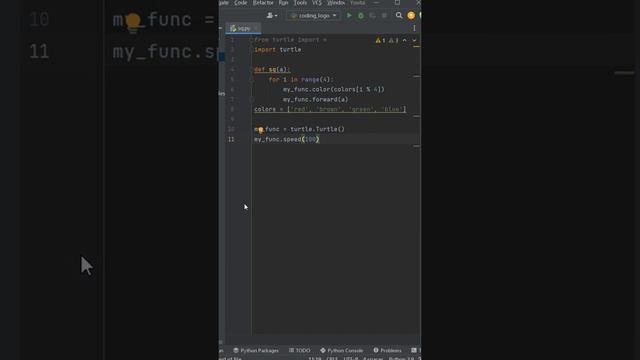Open the Refactor menu

263,3
